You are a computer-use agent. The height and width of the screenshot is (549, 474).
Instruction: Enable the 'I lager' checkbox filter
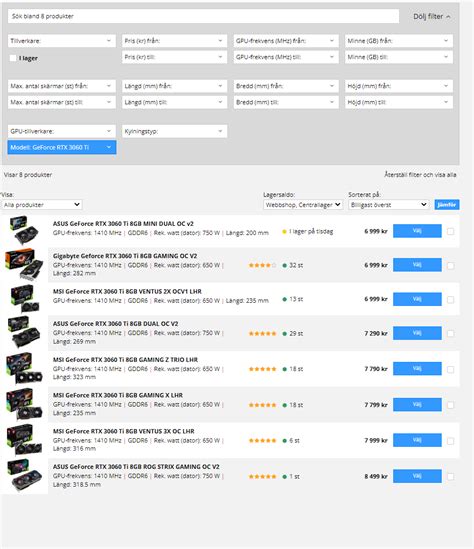tap(13, 58)
